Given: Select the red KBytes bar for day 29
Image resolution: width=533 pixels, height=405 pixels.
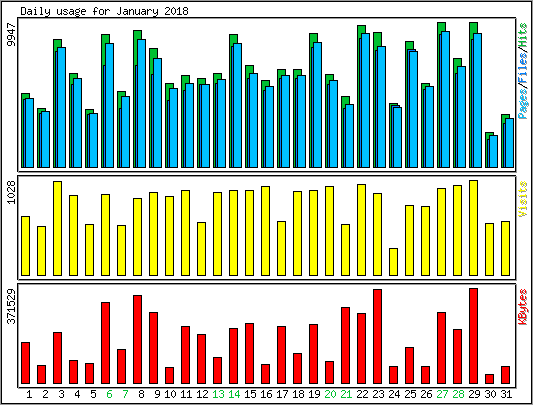Looking at the screenshot, I should point(473,336).
